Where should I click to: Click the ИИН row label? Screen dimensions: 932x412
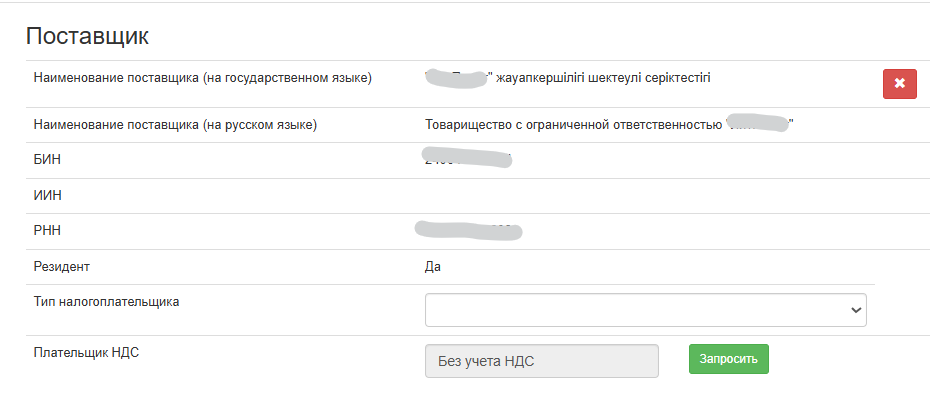coord(48,196)
